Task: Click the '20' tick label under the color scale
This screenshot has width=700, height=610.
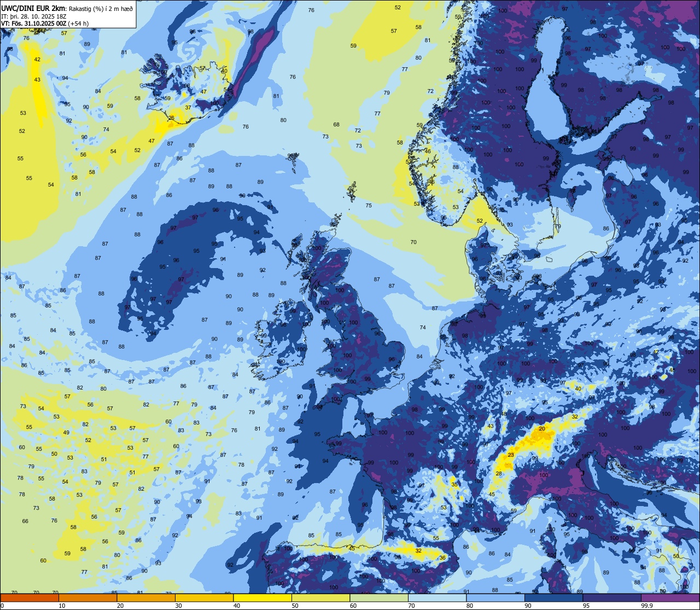Action: pyautogui.click(x=120, y=606)
